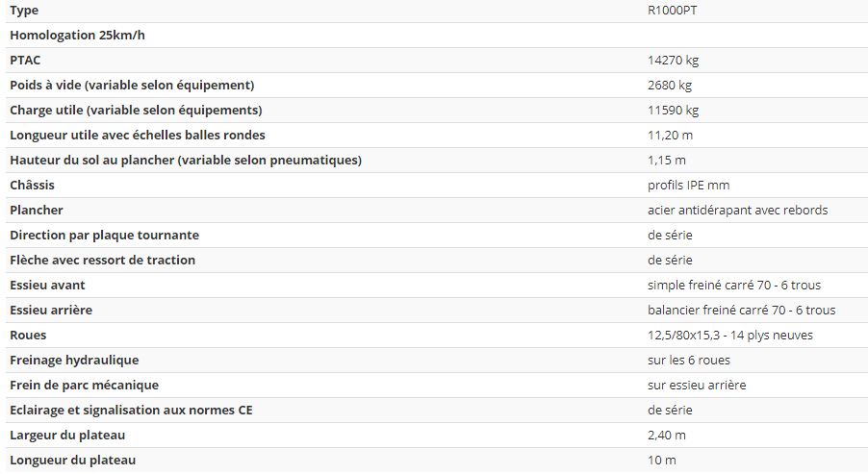This screenshot has width=868, height=474.
Task: Select the balancier freiné carré 70 value
Action: pyautogui.click(x=741, y=310)
